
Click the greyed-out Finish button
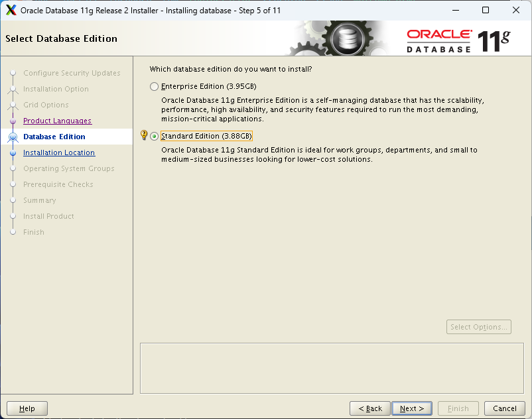(458, 408)
